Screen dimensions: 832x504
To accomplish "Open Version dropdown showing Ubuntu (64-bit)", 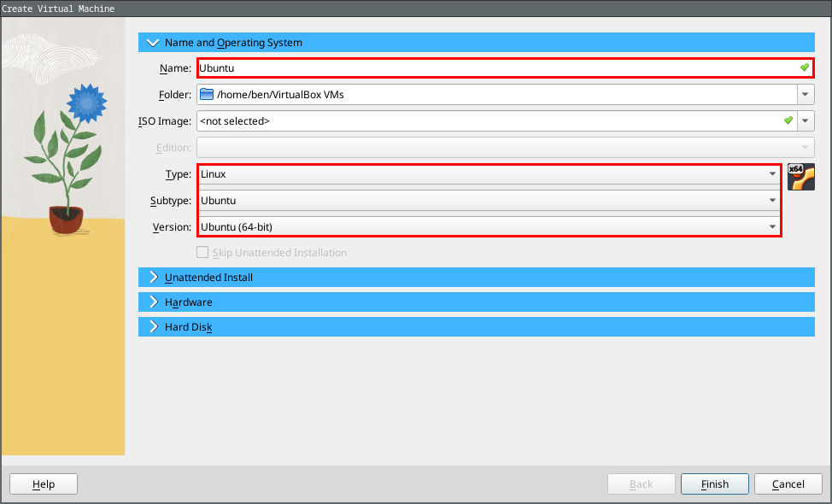I will (489, 227).
